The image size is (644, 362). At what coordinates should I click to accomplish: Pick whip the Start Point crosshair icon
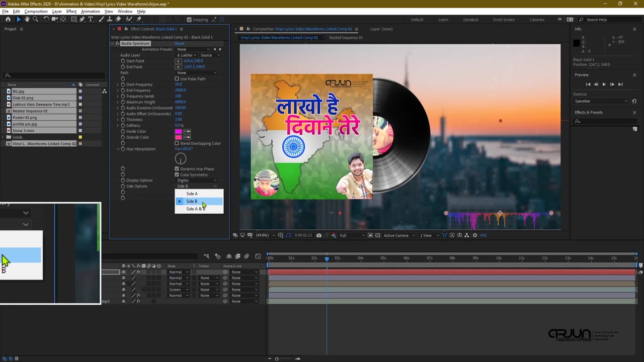coord(178,61)
